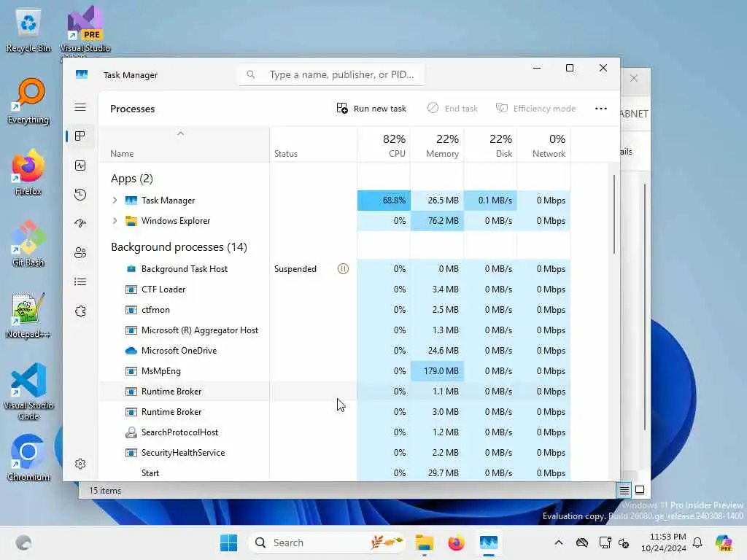Sort processes by Memory column
The image size is (747, 560).
pyautogui.click(x=437, y=145)
